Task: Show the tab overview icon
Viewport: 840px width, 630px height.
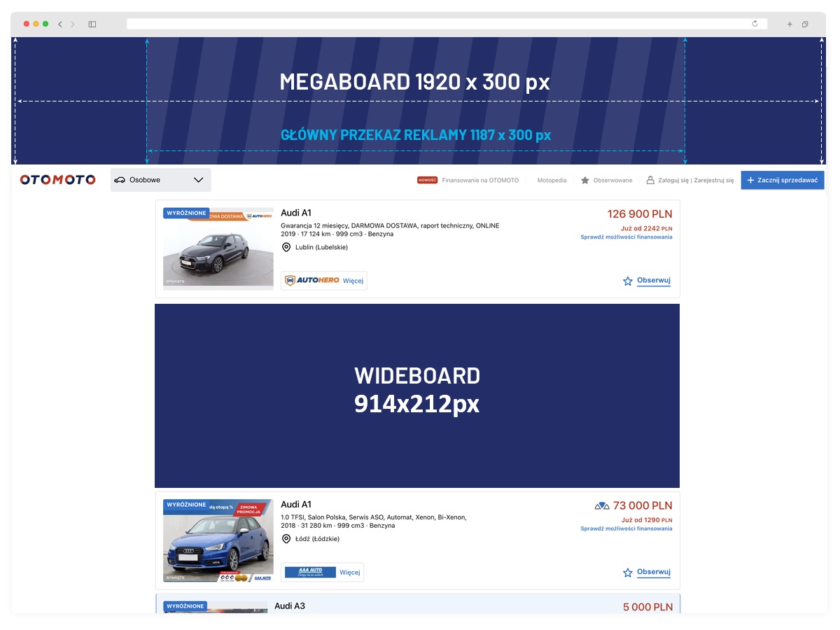Action: (x=805, y=24)
